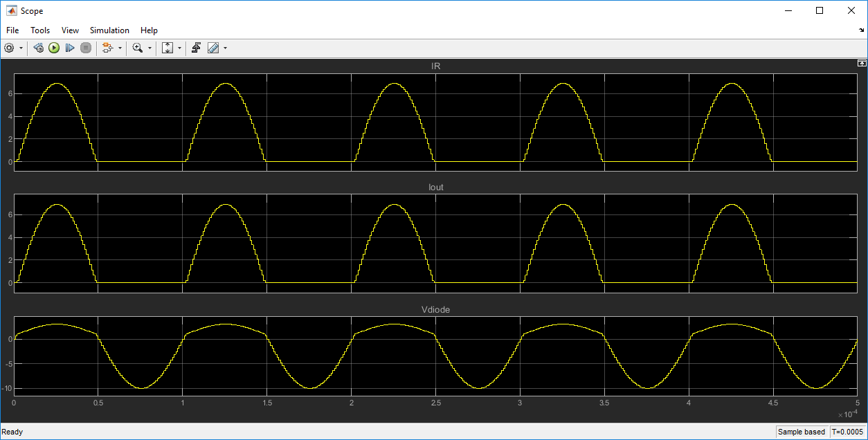The height and width of the screenshot is (440, 868).
Task: Open the Simulation menu
Action: pyautogui.click(x=109, y=30)
